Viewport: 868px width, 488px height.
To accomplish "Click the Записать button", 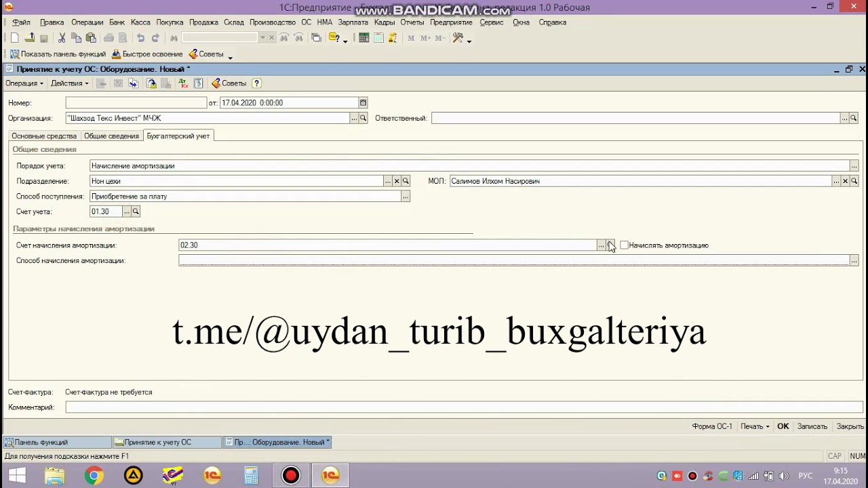I will [x=812, y=426].
